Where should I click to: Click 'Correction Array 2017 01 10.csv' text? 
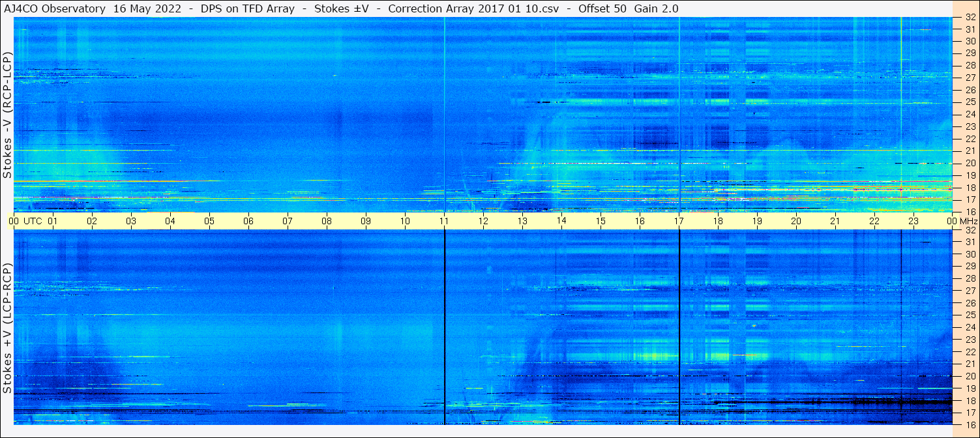473,8
